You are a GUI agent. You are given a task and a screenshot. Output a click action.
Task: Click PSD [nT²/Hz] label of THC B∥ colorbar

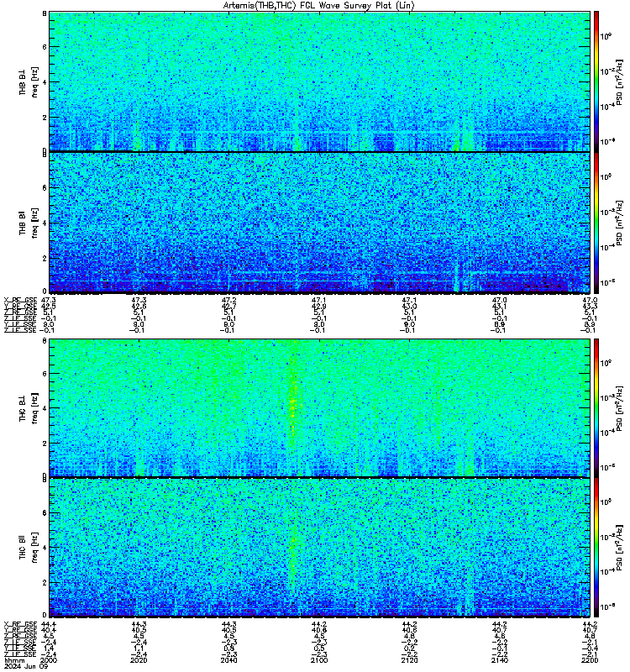[620, 548]
